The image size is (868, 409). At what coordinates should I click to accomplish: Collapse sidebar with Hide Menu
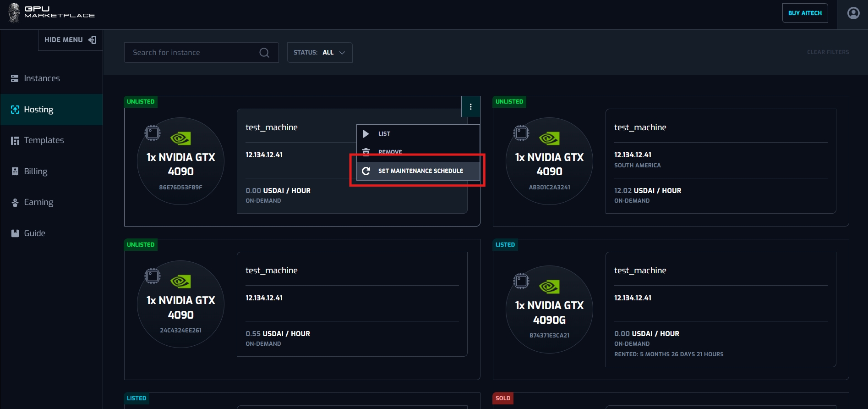click(70, 40)
